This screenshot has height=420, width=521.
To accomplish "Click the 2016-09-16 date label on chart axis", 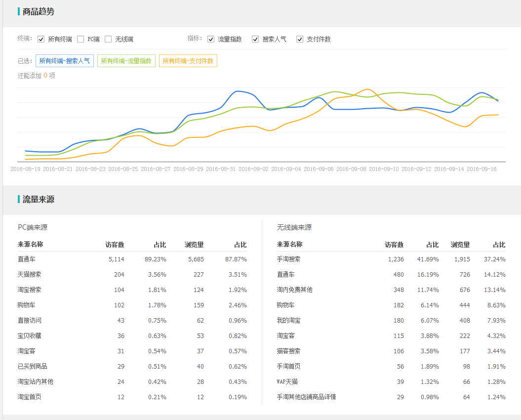I will click(x=481, y=169).
